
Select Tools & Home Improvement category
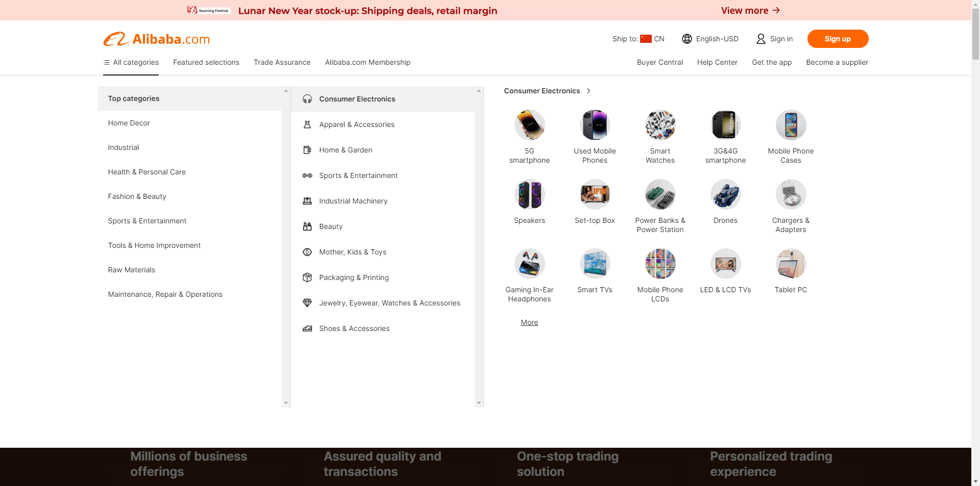190,245
